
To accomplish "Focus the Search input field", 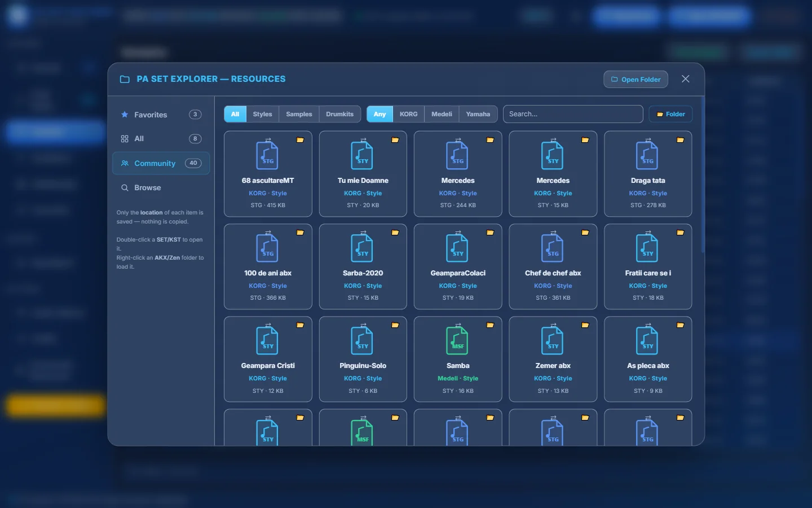I will pos(573,114).
